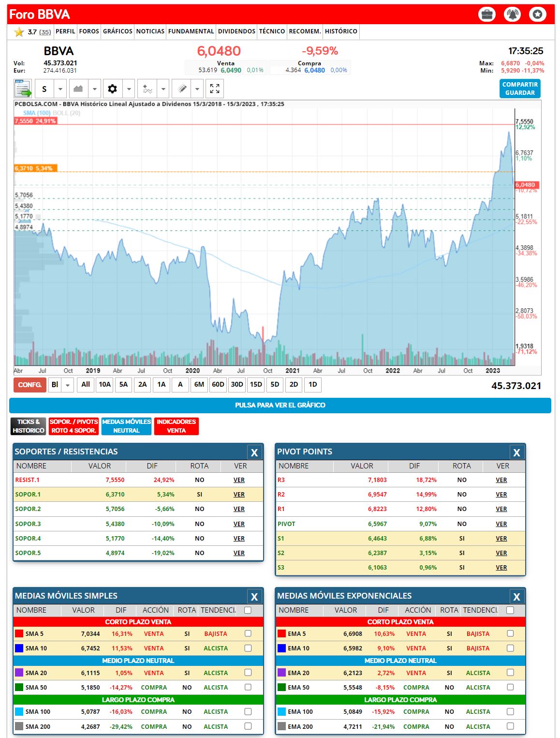This screenshot has height=738, width=560.
Task: Open the portfolio briefcase icon
Action: [x=487, y=15]
